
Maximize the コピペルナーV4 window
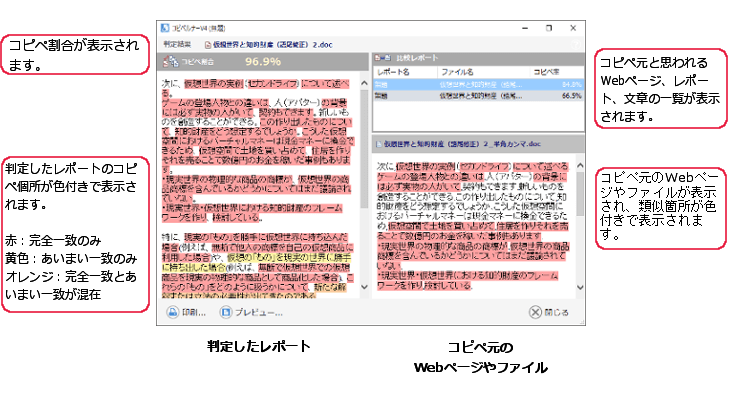coord(548,29)
